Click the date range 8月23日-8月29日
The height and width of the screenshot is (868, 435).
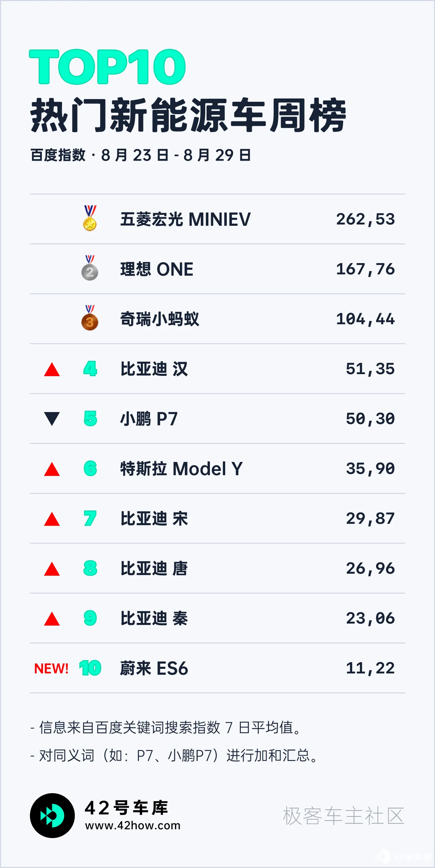tap(176, 155)
